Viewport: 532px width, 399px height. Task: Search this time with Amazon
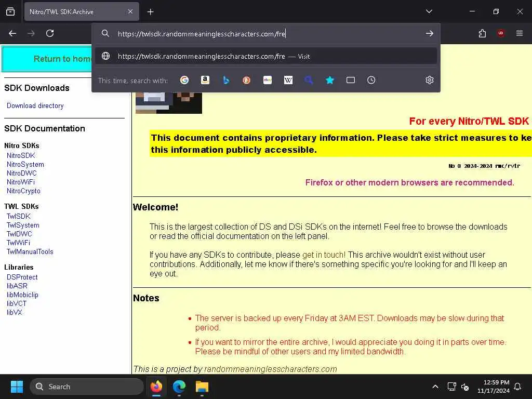(205, 80)
